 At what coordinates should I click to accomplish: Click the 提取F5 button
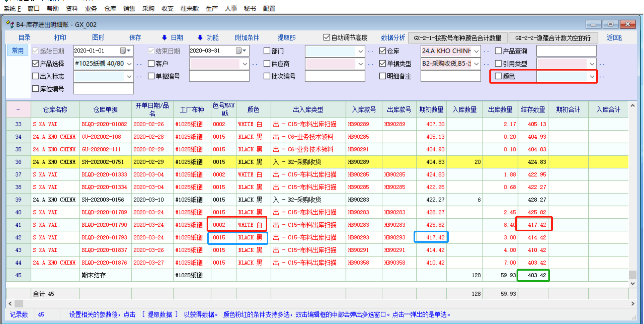coord(286,38)
